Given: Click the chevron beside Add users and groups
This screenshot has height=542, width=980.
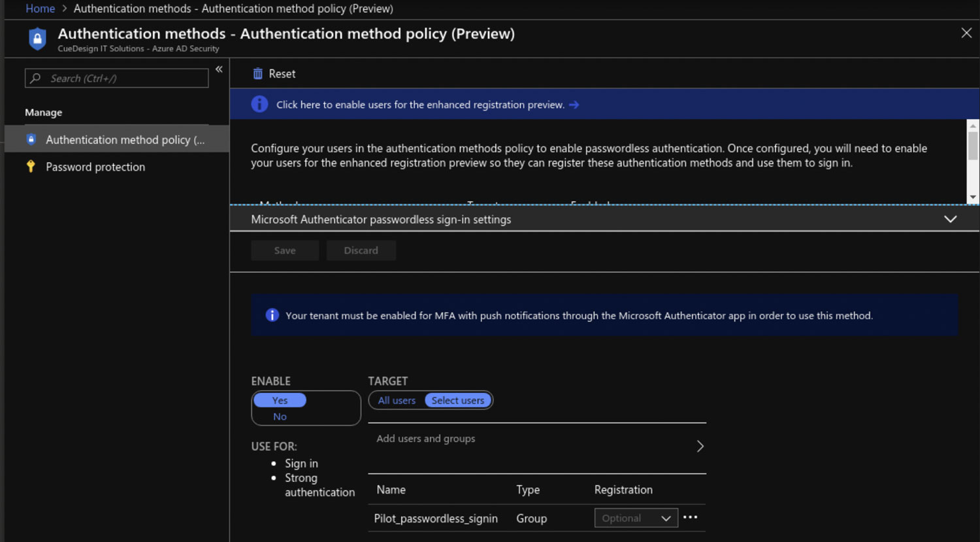Looking at the screenshot, I should click(x=700, y=446).
